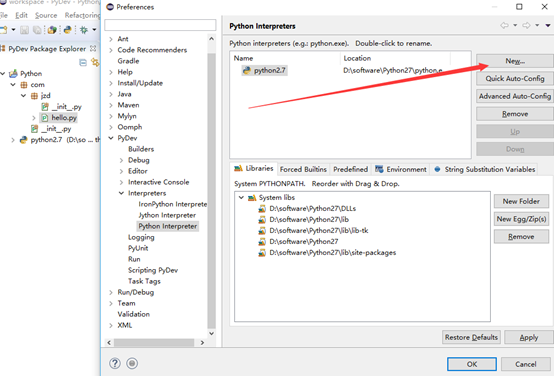Click Collapse All icon in Package Explorer

(83, 63)
